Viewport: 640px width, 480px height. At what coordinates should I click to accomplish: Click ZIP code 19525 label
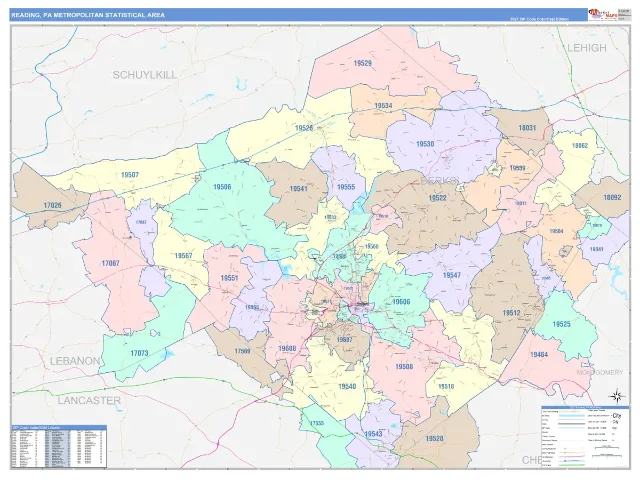(x=561, y=324)
